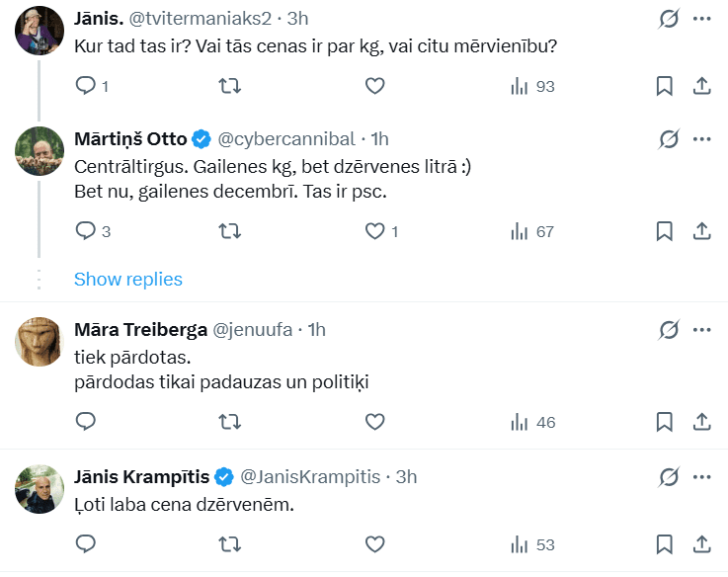Repost Jānis Krampītis's dzērvenēm tweet
This screenshot has height=577, width=728.
(229, 543)
